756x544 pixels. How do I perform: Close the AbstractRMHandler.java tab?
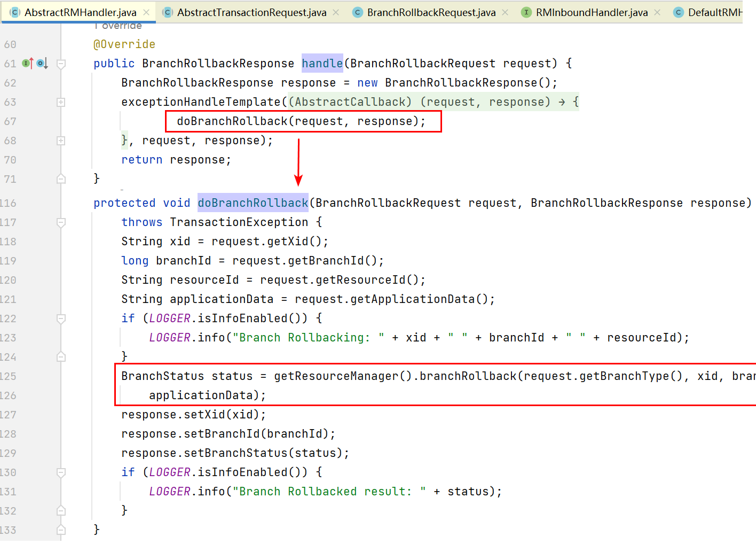pos(146,12)
